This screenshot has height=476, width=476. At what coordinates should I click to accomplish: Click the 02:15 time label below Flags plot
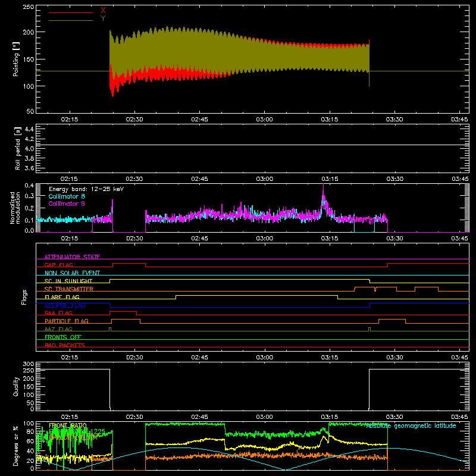[x=70, y=358]
